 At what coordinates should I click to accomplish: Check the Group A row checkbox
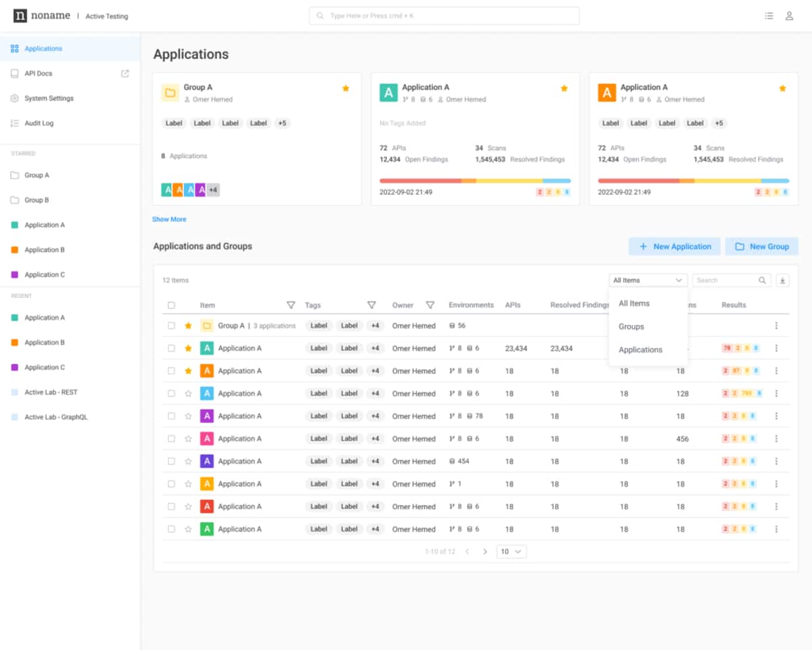171,326
